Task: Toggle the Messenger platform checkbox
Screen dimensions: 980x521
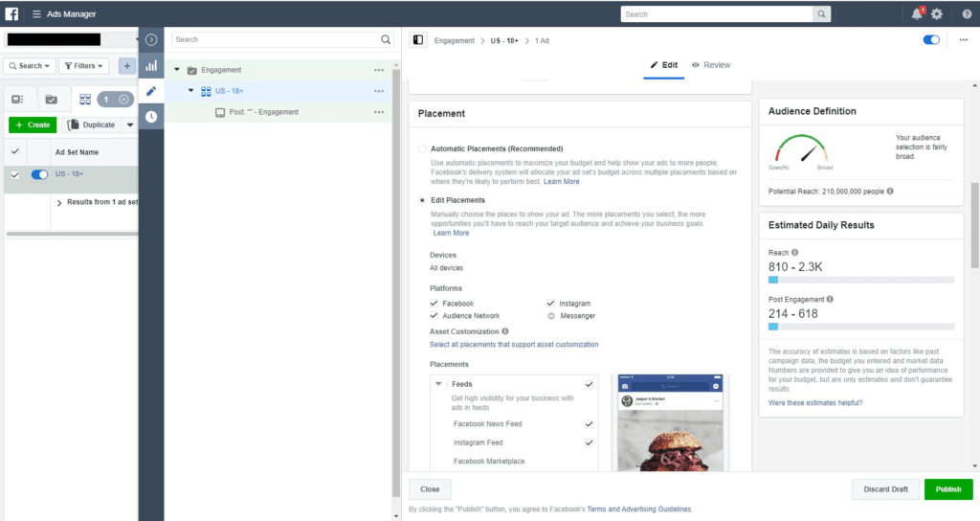Action: (551, 316)
